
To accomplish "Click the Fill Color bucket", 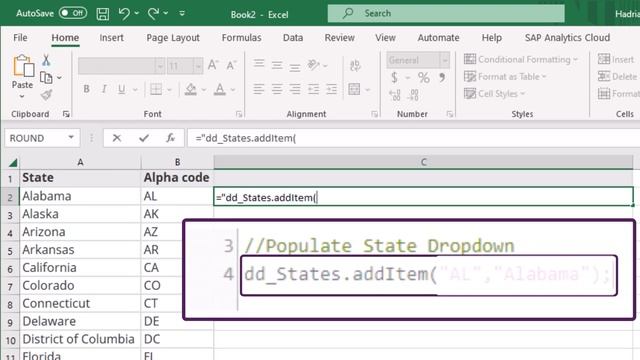I will point(191,89).
